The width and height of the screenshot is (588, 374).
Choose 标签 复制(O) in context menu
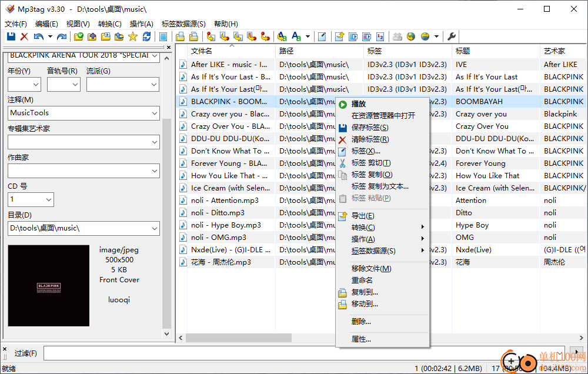383,175
